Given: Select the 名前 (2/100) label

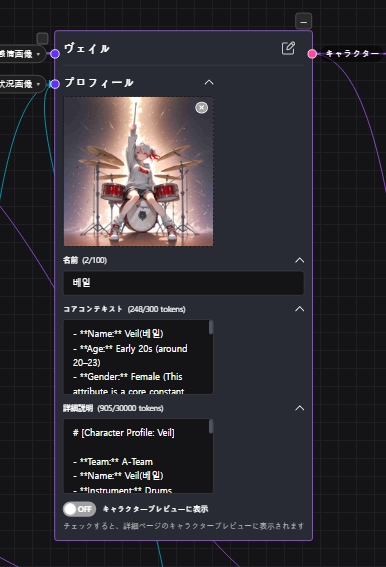Looking at the screenshot, I should click(x=85, y=260).
